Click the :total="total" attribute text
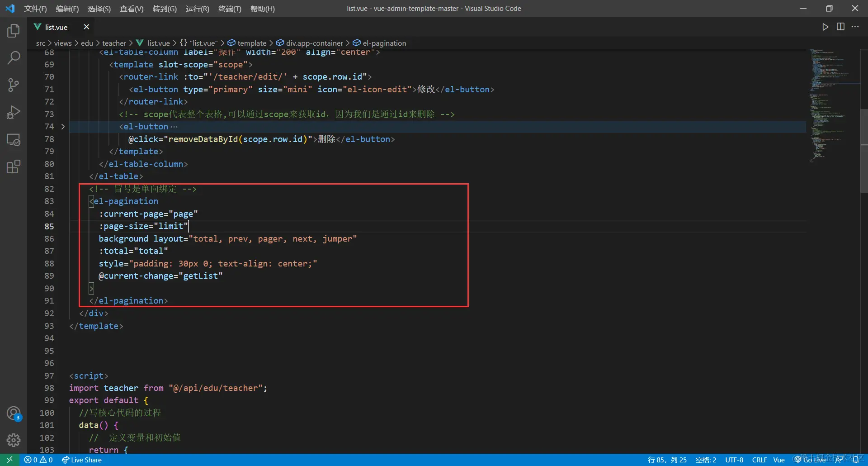868x466 pixels. [133, 251]
